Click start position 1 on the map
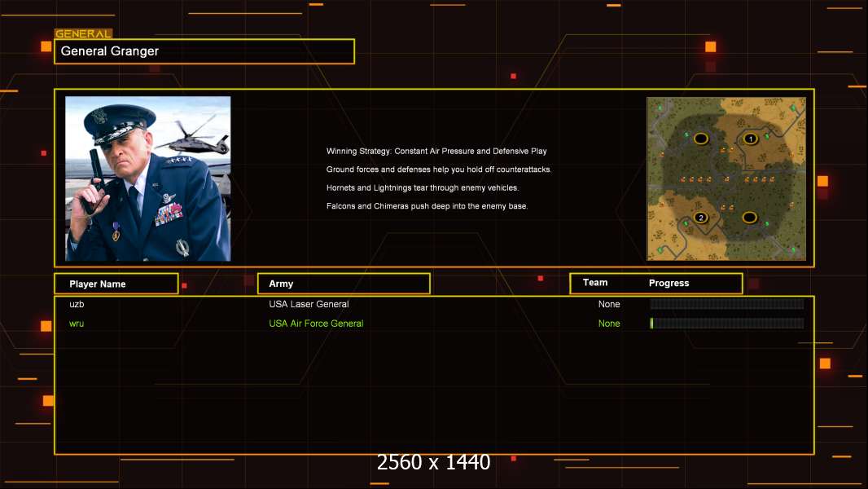868x489 pixels. click(751, 139)
